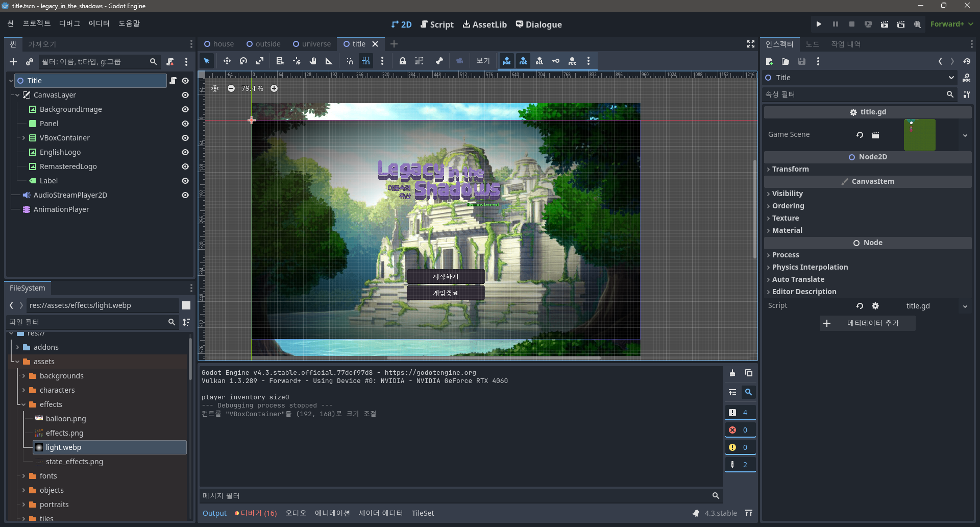Expand the Physics Interpolation section
The image size is (980, 527).
point(868,267)
